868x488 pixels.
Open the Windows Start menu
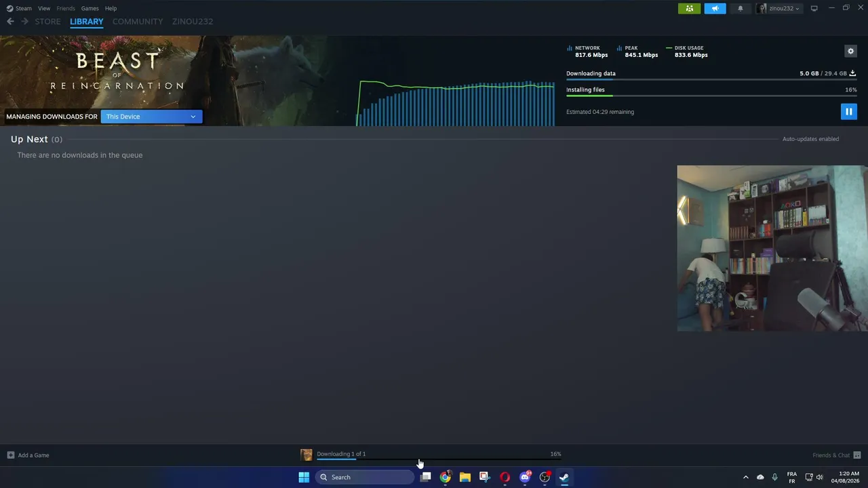pyautogui.click(x=304, y=477)
